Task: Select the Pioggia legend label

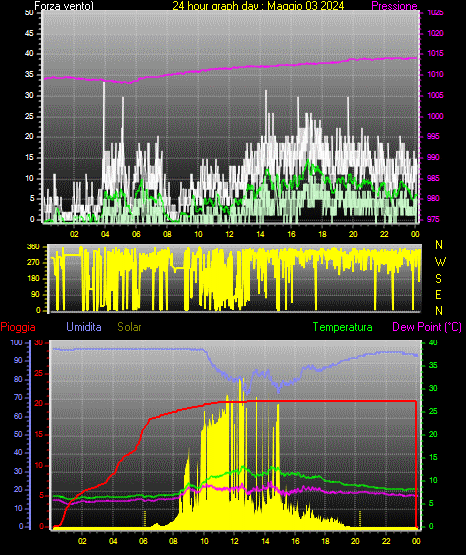Action: 18,327
